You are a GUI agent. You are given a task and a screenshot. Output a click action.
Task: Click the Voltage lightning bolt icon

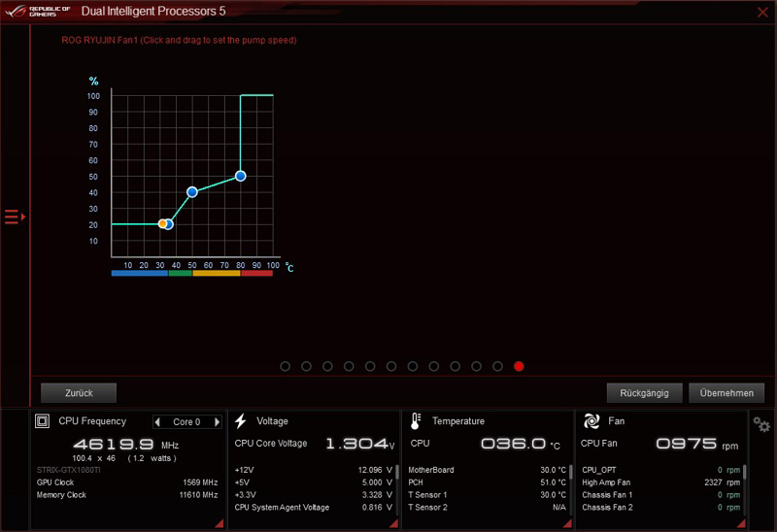pos(240,421)
